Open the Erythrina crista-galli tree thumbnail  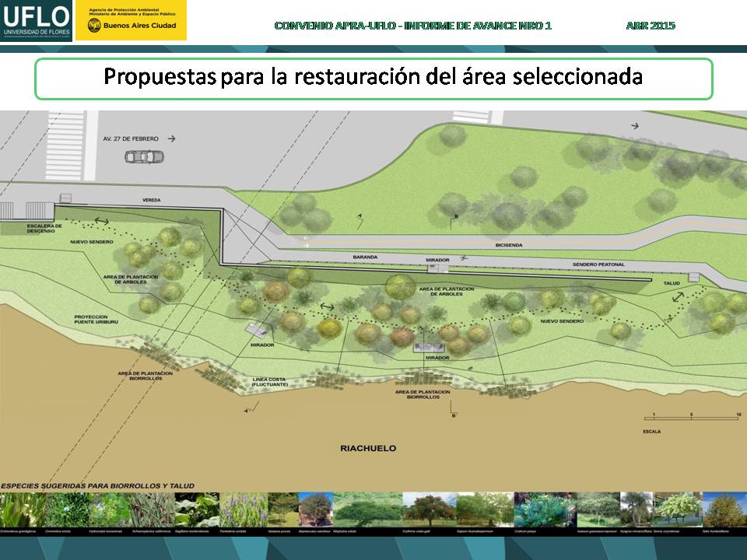(428, 510)
